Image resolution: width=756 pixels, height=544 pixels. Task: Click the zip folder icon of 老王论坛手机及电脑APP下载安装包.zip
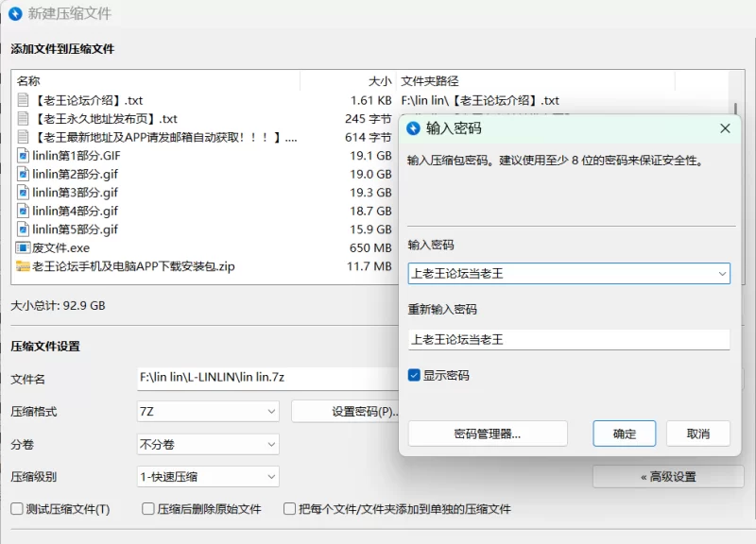coord(23,266)
